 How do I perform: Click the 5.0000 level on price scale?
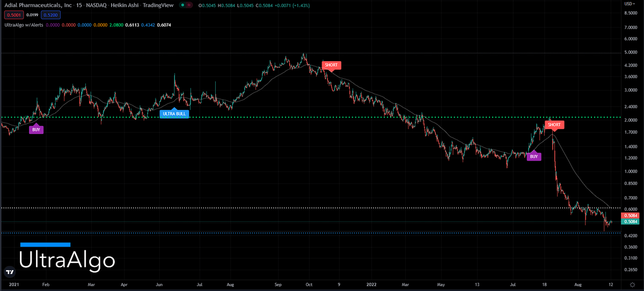(x=630, y=53)
